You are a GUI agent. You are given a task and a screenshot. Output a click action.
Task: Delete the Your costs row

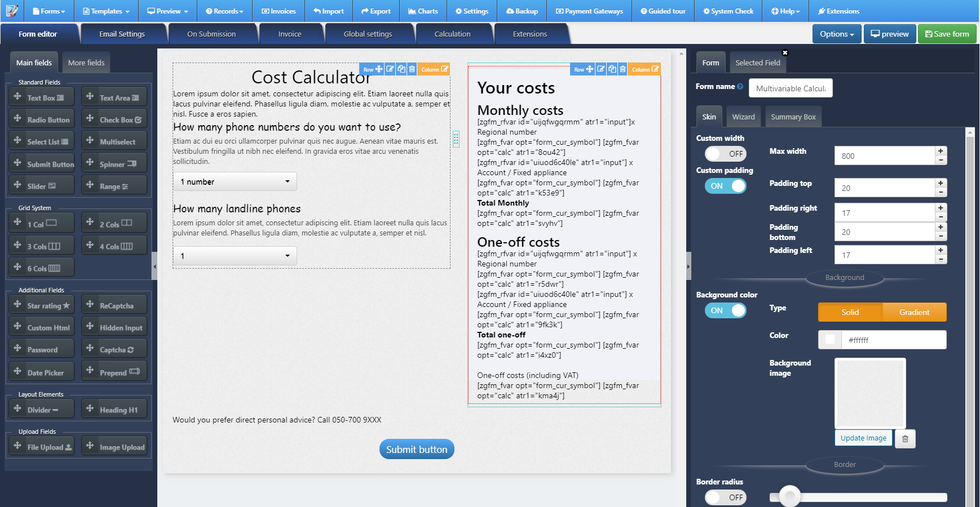[623, 69]
